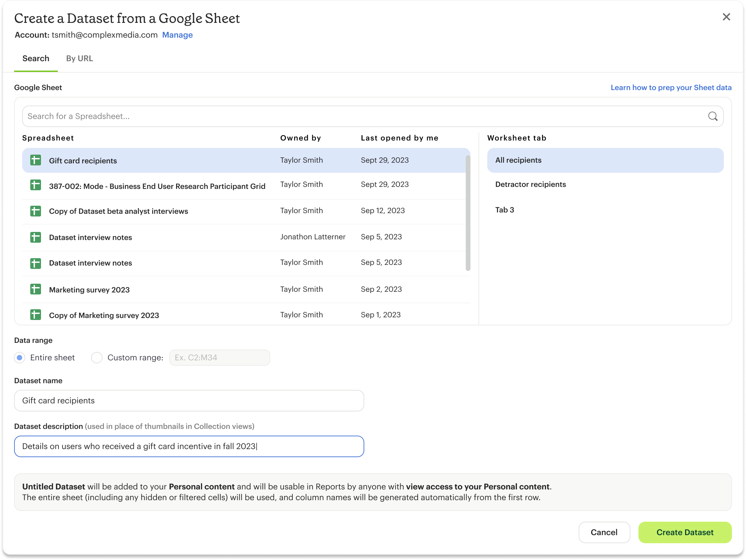Click sheet icon for Gift card recipients

tap(35, 160)
